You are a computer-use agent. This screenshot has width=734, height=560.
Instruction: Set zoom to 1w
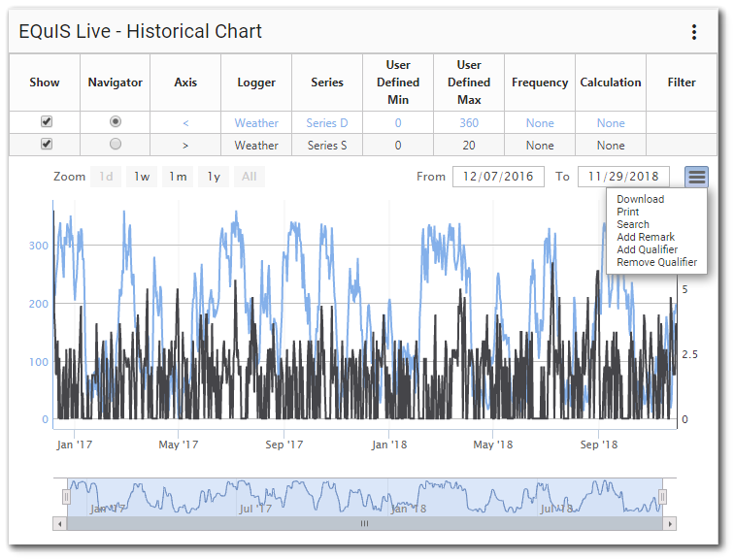[142, 177]
